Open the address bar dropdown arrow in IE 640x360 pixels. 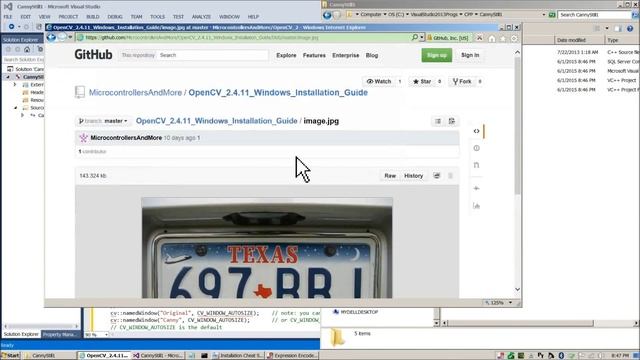click(422, 37)
